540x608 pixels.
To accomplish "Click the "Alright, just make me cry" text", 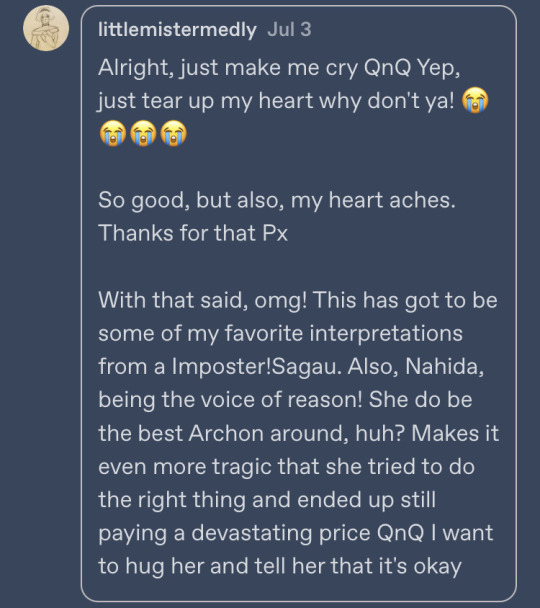I will tap(228, 68).
